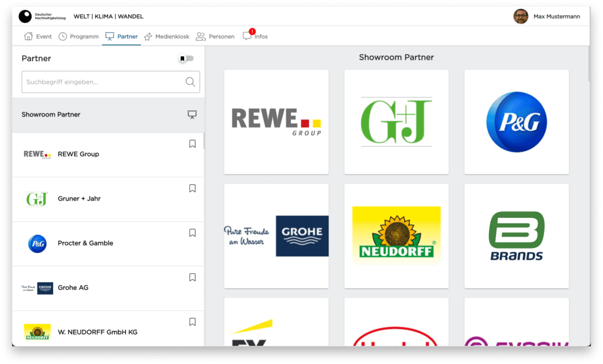Open the P&G showroom tile
This screenshot has width=603, height=364.
tap(516, 121)
